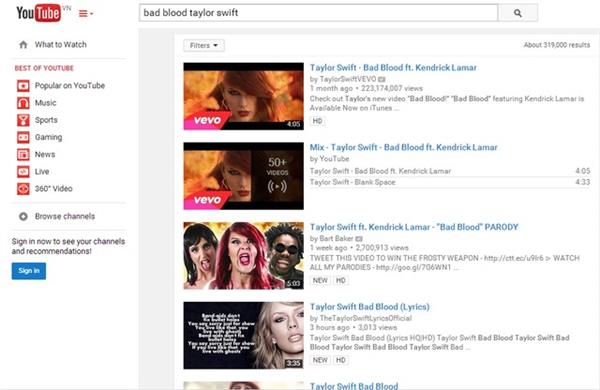600x390 pixels.
Task: Open the 'Bad Blood PARODY' video title
Action: tap(414, 227)
